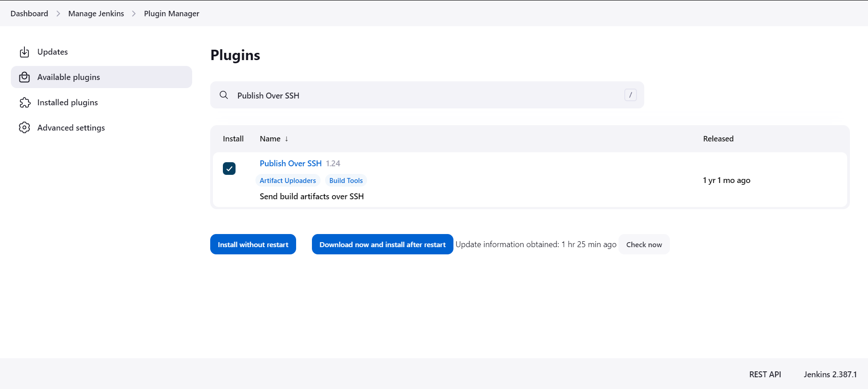868x389 pixels.
Task: Click the magnifier search icon
Action: (x=224, y=95)
